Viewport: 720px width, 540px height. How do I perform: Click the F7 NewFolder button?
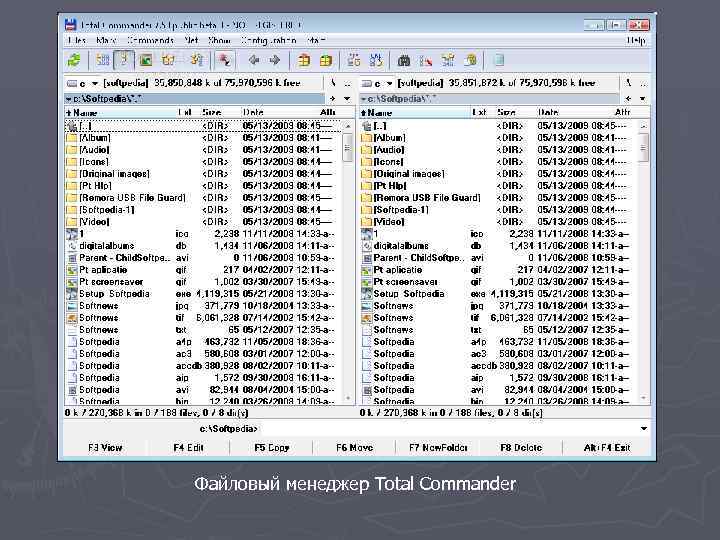click(438, 448)
